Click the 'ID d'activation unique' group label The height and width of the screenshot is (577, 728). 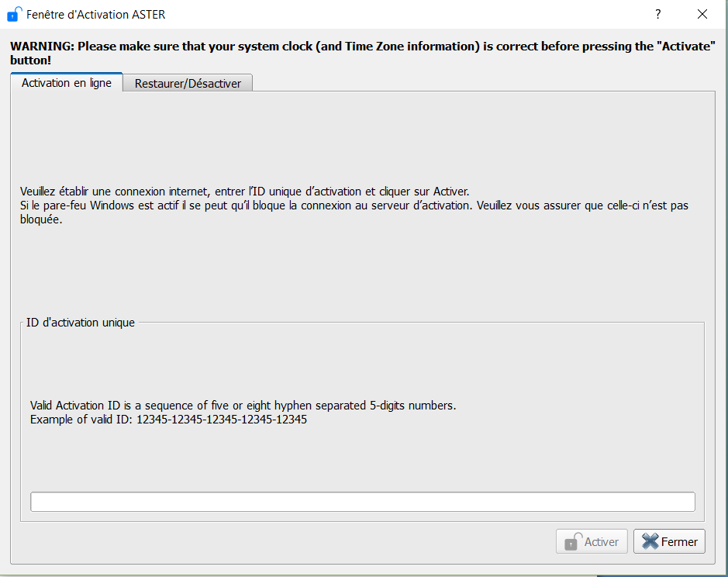click(81, 322)
